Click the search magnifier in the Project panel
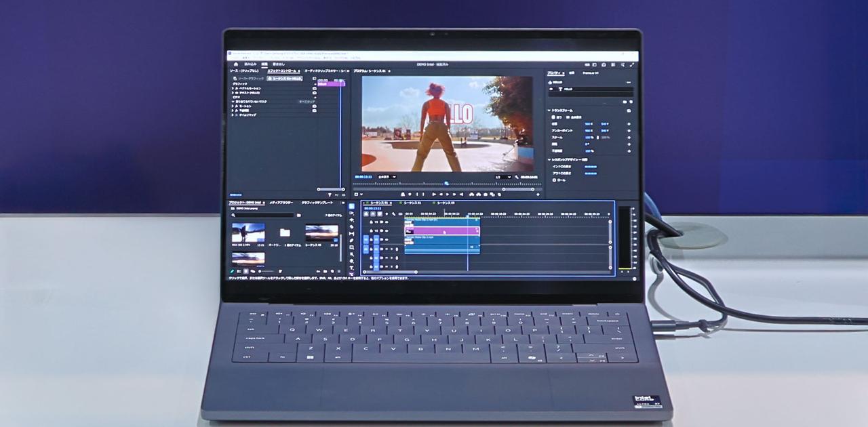The height and width of the screenshot is (427, 868). [233, 215]
